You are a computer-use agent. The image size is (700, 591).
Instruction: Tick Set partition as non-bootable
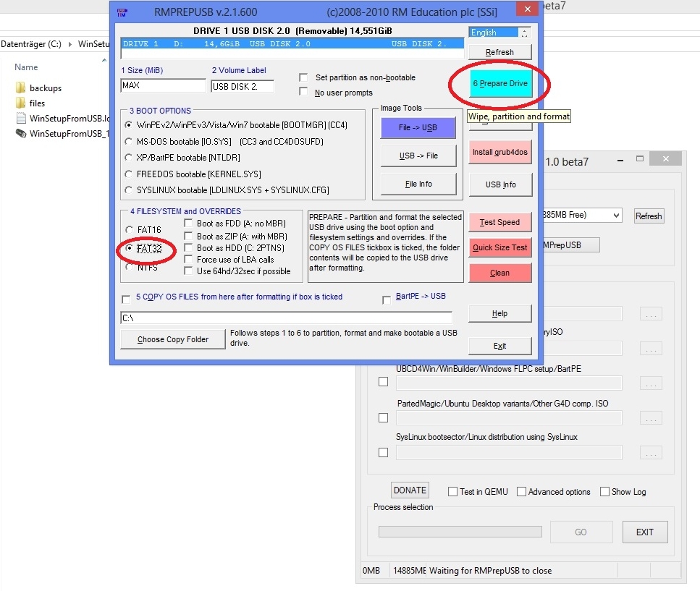pos(303,77)
